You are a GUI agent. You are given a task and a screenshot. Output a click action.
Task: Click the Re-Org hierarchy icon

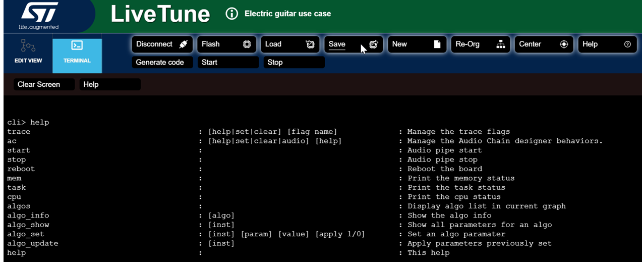tap(501, 44)
